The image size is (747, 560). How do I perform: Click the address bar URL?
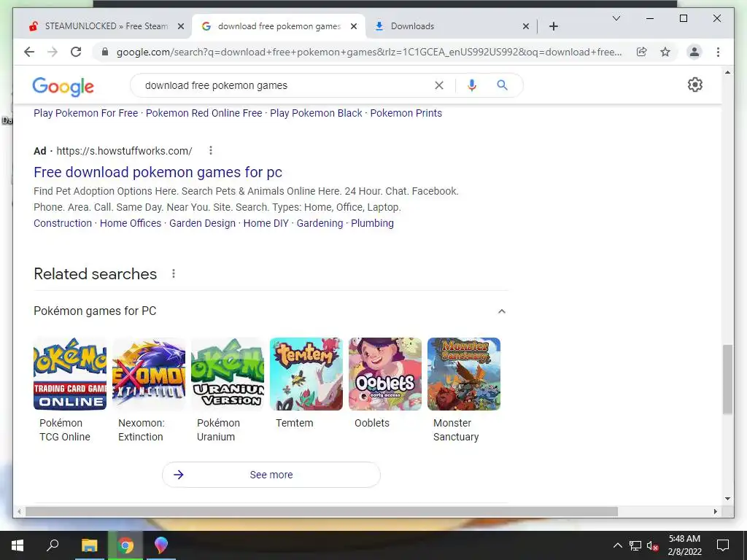368,52
